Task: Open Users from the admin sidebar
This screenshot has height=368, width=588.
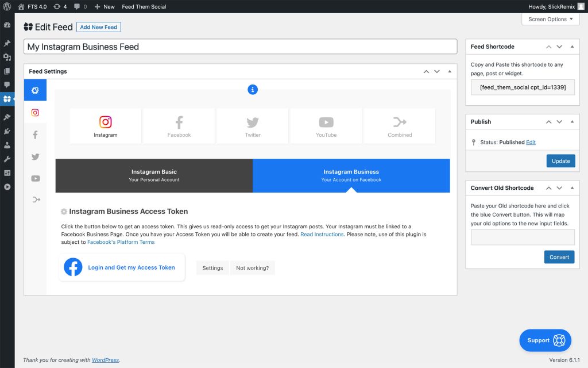Action: coord(7,145)
